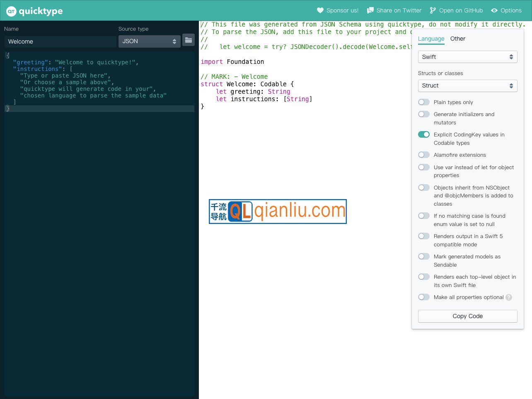Switch to the Other tab

(x=458, y=39)
